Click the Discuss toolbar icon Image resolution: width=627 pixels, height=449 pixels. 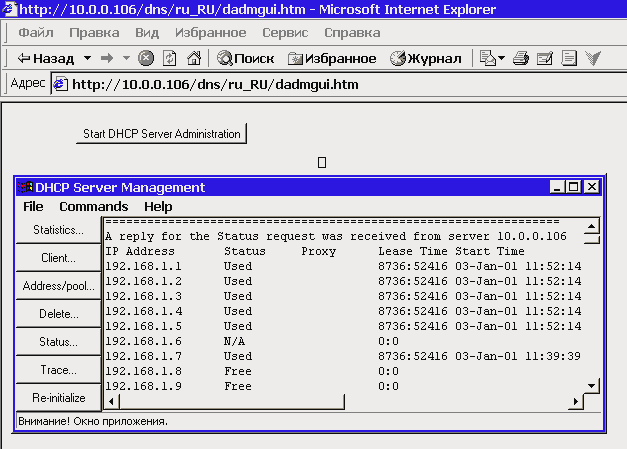[569, 58]
